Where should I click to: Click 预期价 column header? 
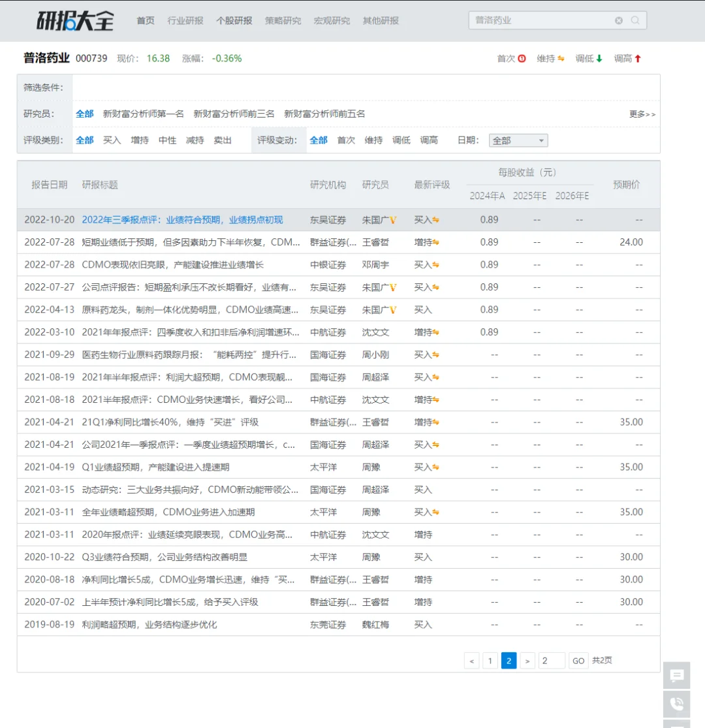627,185
